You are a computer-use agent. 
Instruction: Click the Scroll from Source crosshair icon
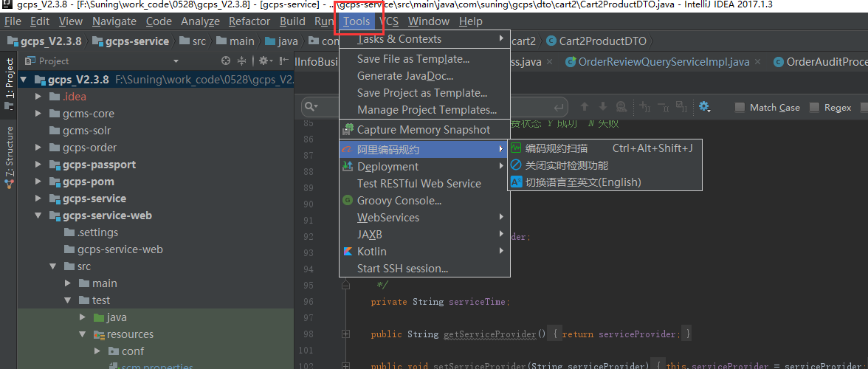coord(226,61)
